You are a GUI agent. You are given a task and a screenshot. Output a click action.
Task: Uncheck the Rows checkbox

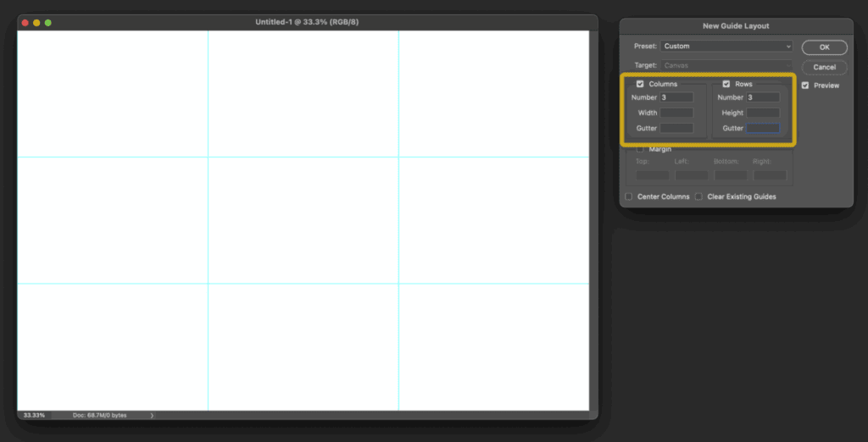(x=726, y=84)
